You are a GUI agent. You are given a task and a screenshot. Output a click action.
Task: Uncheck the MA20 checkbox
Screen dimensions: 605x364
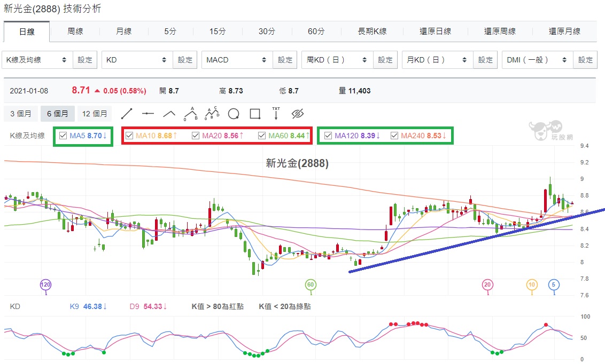pos(196,136)
